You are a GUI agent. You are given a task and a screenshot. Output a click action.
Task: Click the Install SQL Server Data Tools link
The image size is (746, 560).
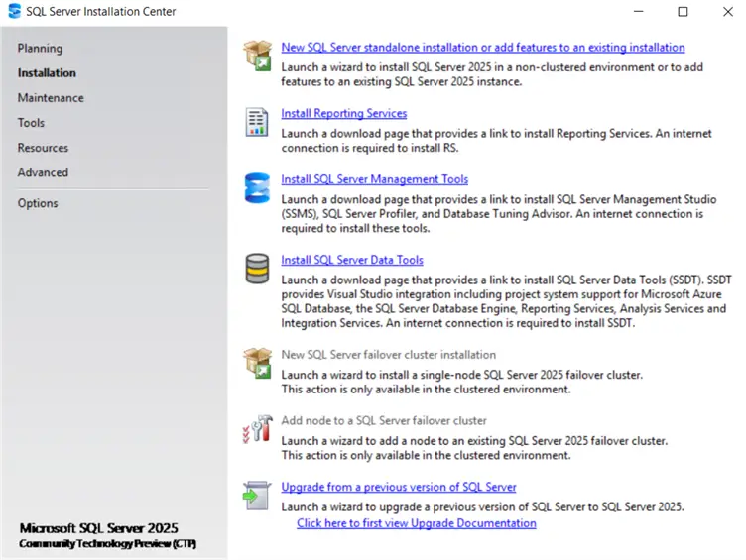click(x=352, y=260)
